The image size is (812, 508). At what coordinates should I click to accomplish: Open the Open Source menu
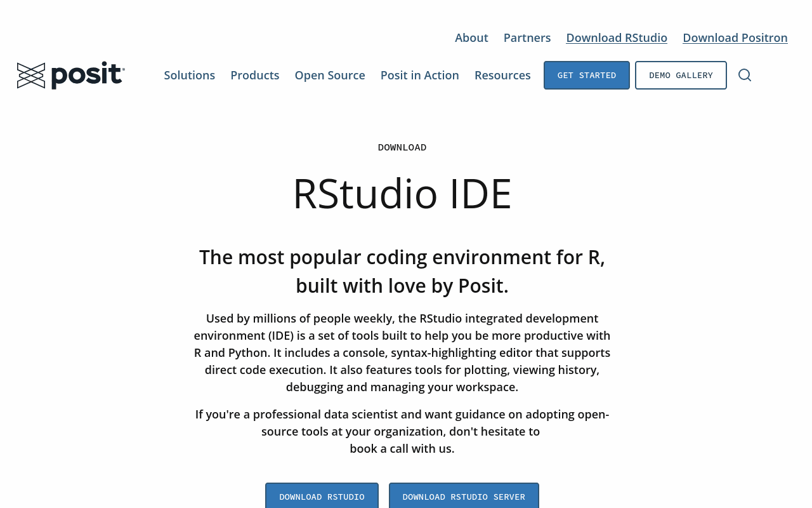pos(330,75)
